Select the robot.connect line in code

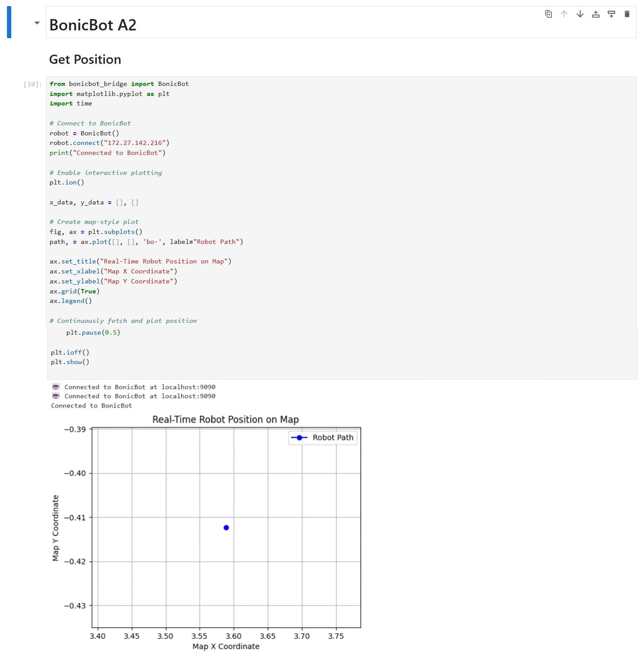pyautogui.click(x=110, y=143)
